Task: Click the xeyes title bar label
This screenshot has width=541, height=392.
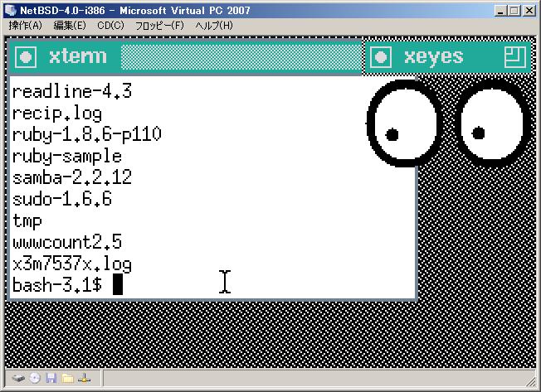Action: pyautogui.click(x=432, y=57)
